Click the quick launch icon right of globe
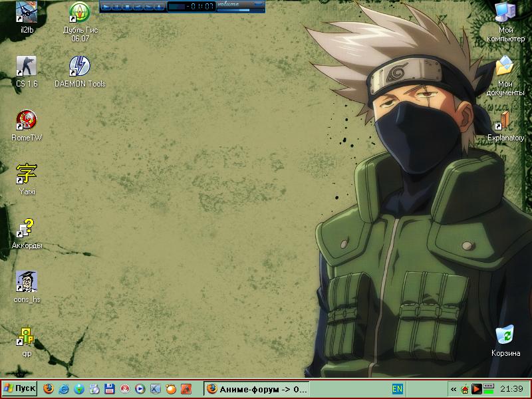Viewport: 532px width, 399px height. click(94, 388)
